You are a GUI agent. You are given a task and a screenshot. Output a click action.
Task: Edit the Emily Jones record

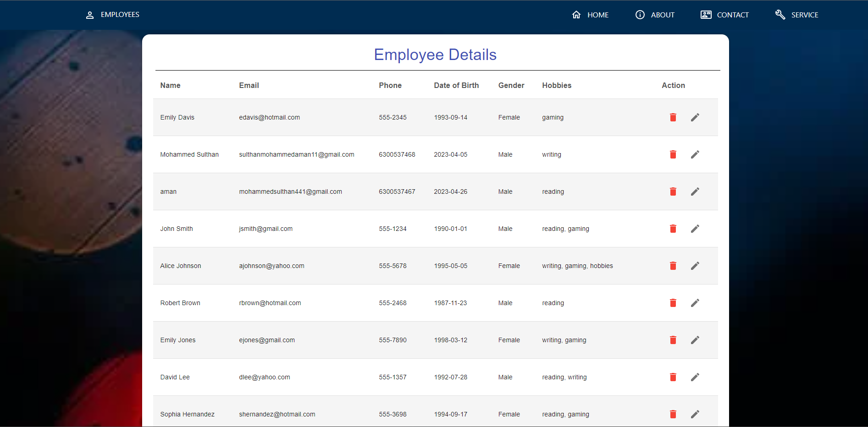[x=695, y=340]
